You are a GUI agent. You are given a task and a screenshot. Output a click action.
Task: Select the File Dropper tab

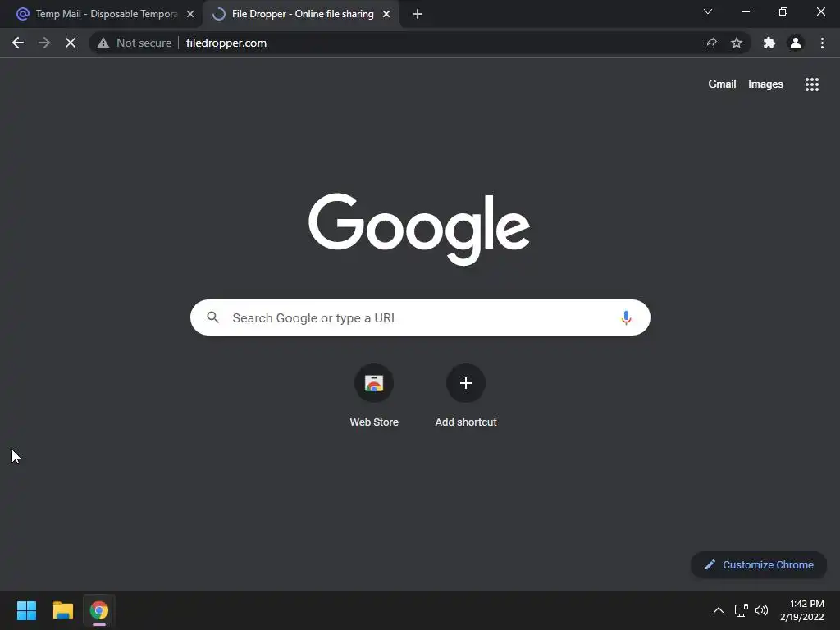point(301,14)
